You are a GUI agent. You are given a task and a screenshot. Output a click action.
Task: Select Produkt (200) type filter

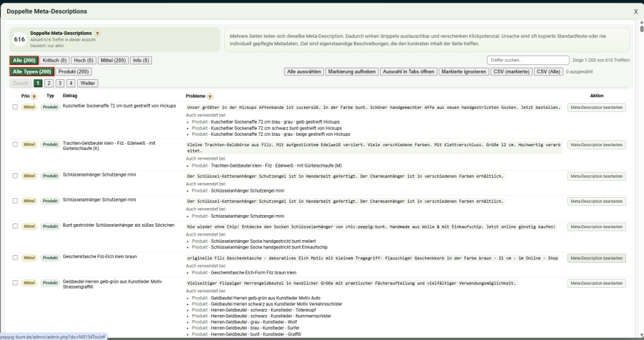click(x=73, y=71)
